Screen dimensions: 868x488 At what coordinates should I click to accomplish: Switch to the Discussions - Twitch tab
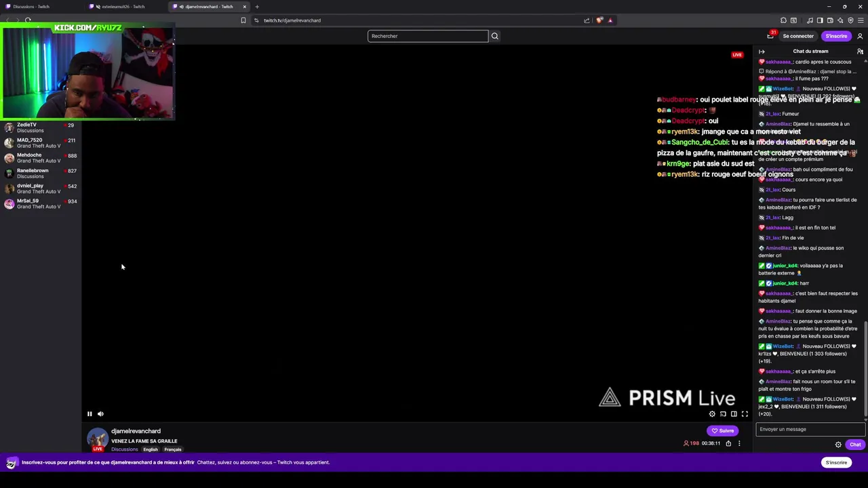[41, 7]
